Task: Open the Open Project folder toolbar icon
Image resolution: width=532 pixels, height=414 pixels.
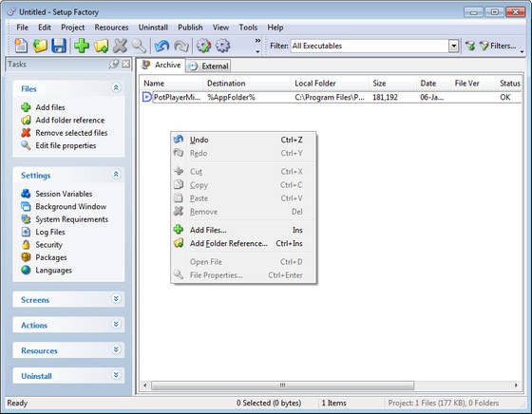Action: (x=40, y=46)
